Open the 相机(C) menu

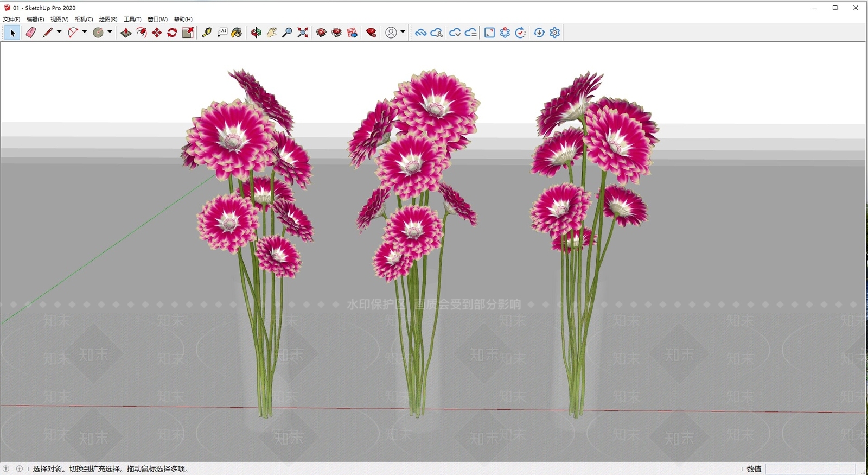point(84,19)
